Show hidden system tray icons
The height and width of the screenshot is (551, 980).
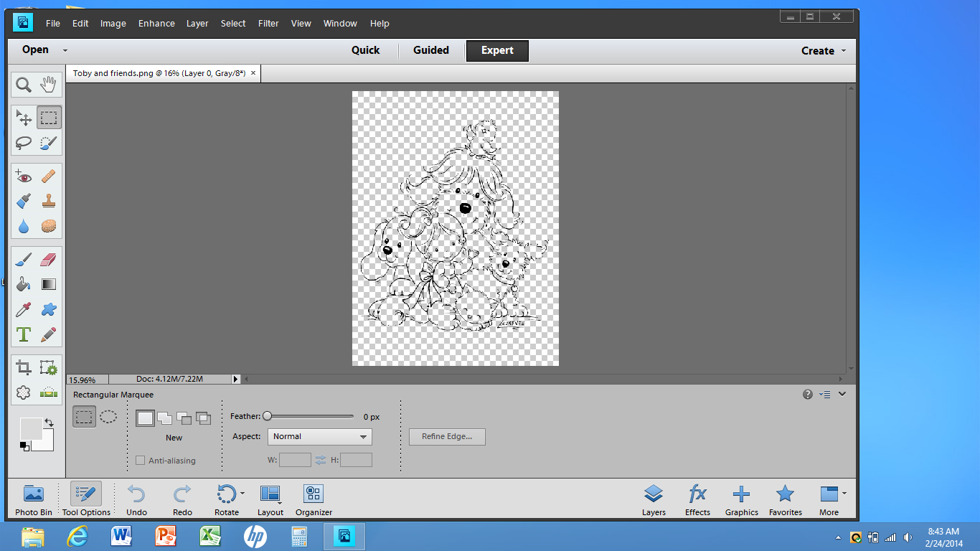point(839,537)
